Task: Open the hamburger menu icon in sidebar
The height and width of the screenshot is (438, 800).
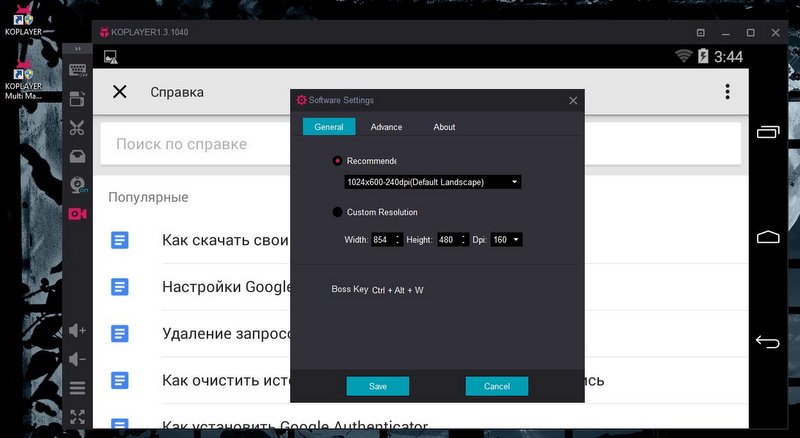Action: (x=78, y=388)
